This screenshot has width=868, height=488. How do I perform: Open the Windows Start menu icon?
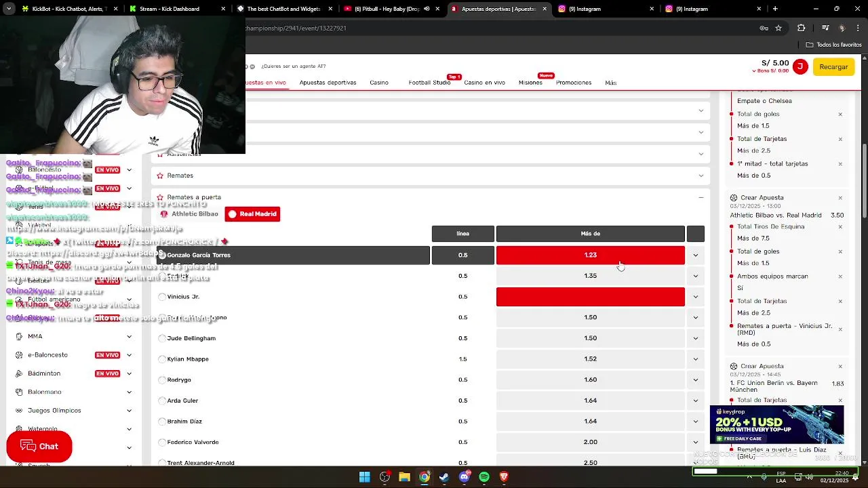pyautogui.click(x=365, y=477)
